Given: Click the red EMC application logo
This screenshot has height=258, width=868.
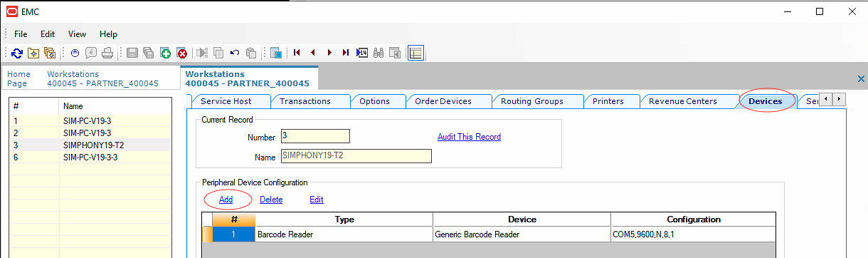Looking at the screenshot, I should pos(13,11).
